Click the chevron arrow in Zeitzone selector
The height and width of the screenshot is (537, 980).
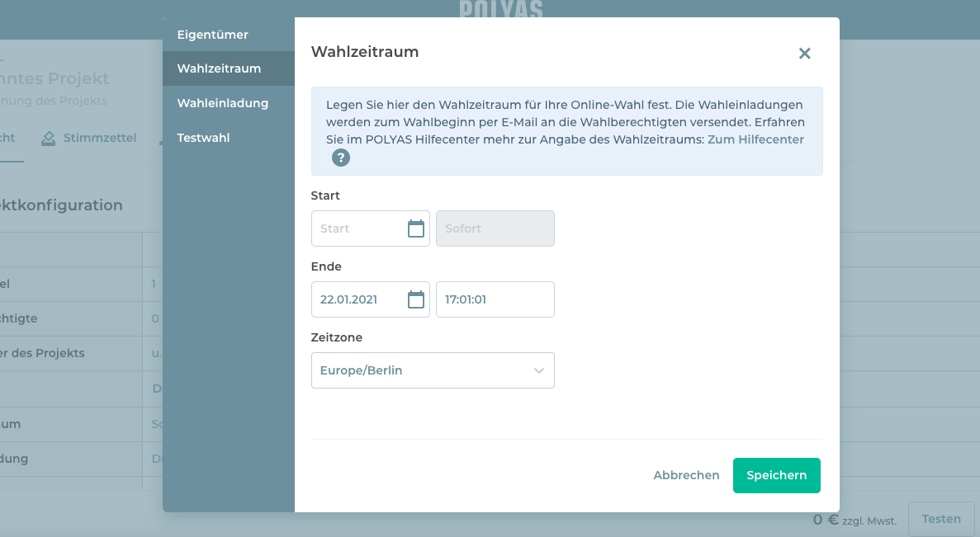point(539,370)
